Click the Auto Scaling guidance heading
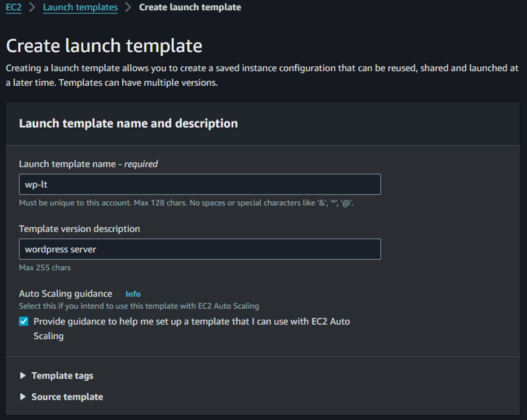 66,294
